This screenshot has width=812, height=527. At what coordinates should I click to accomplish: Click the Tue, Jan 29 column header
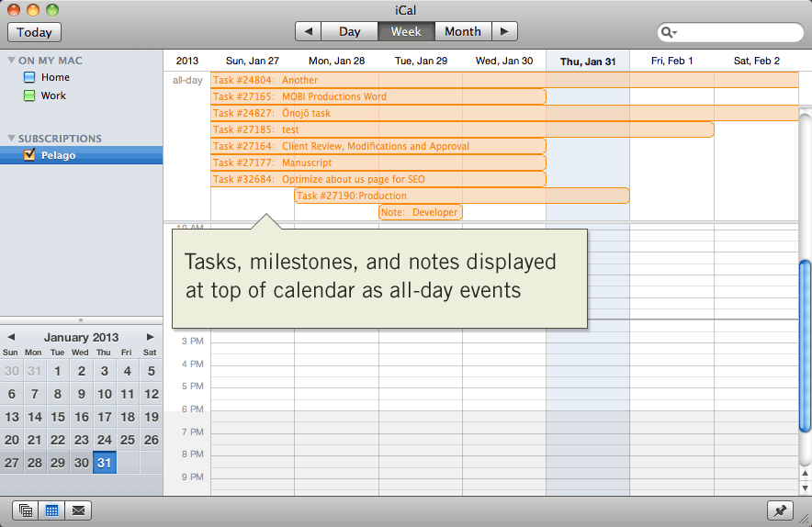click(x=421, y=61)
